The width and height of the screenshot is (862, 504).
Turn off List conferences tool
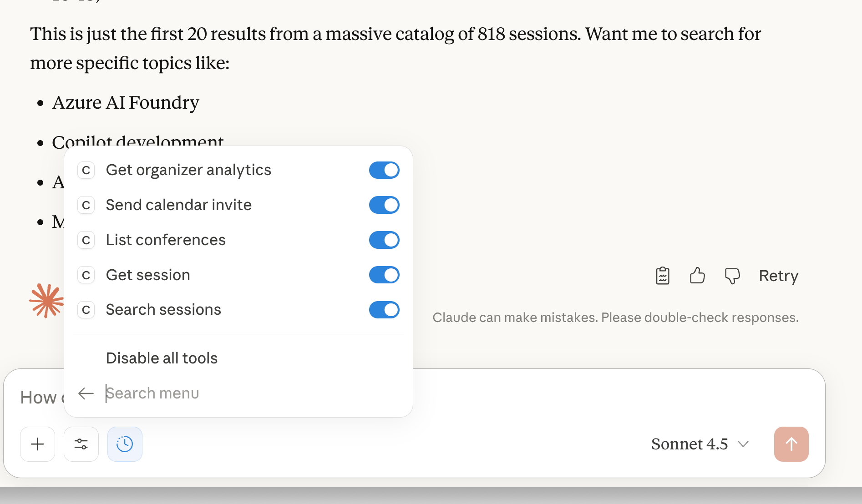pos(384,240)
